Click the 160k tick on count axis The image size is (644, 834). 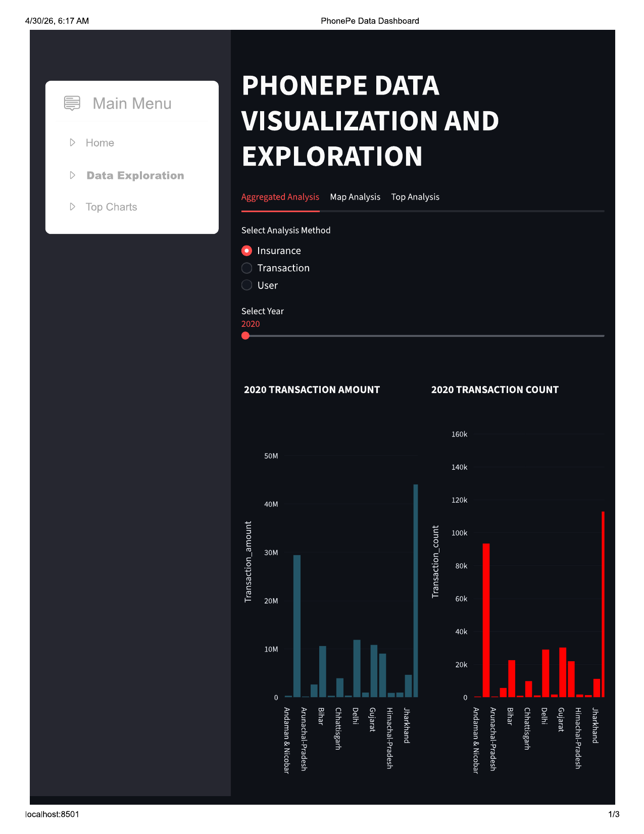pos(460,434)
